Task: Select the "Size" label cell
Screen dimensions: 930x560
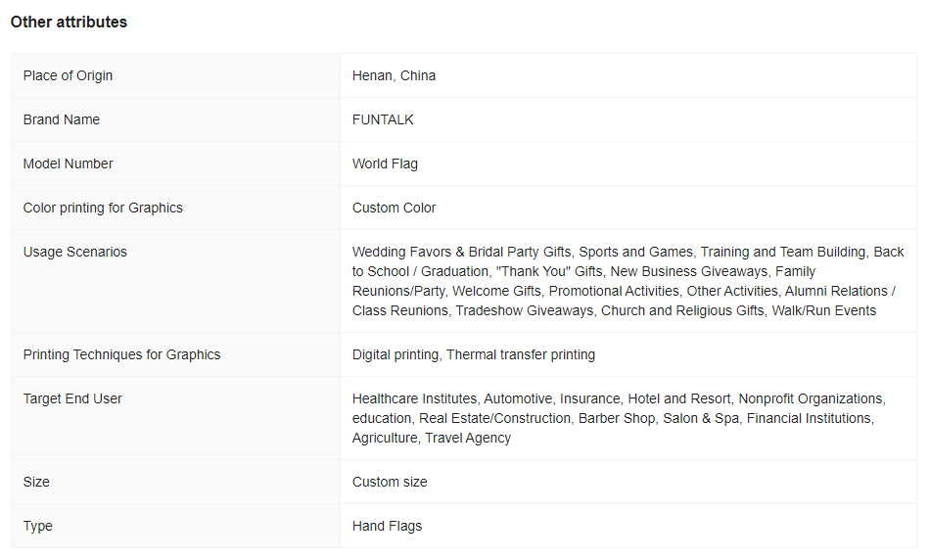Action: click(x=36, y=482)
